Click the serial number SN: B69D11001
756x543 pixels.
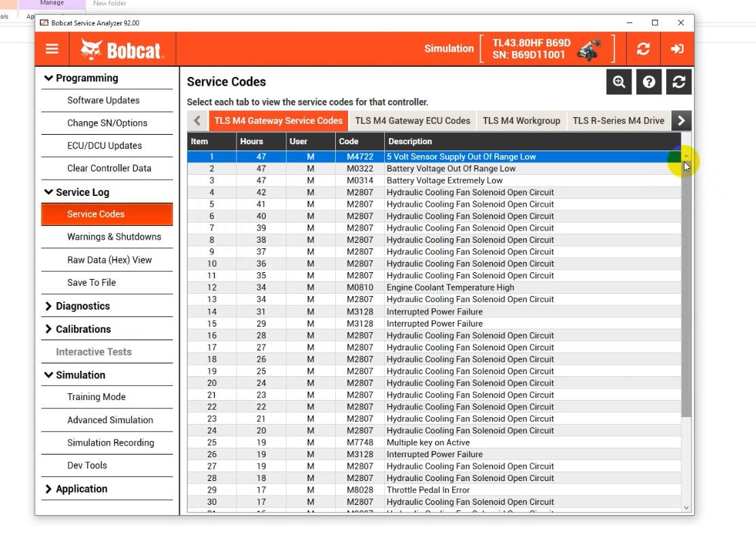(528, 54)
